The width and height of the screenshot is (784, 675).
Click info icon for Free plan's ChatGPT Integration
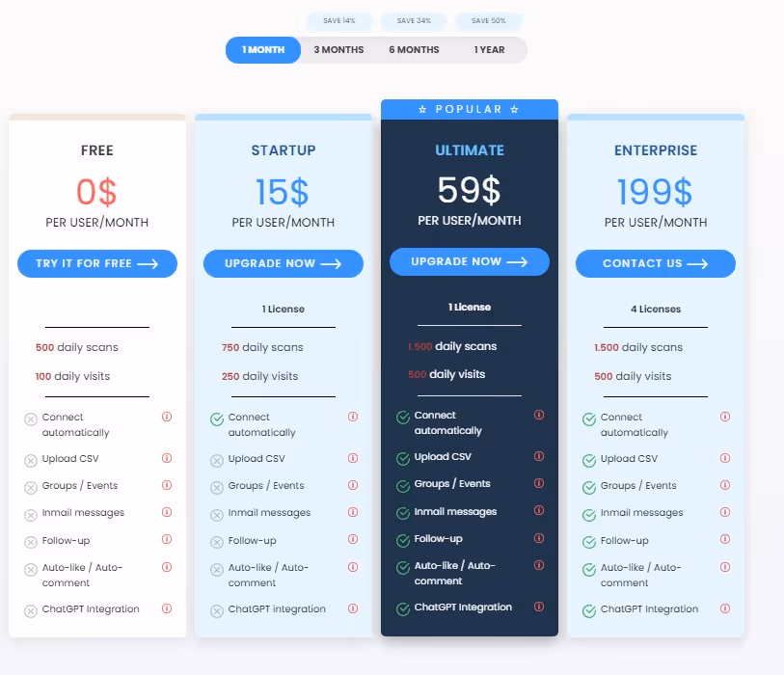(x=166, y=609)
